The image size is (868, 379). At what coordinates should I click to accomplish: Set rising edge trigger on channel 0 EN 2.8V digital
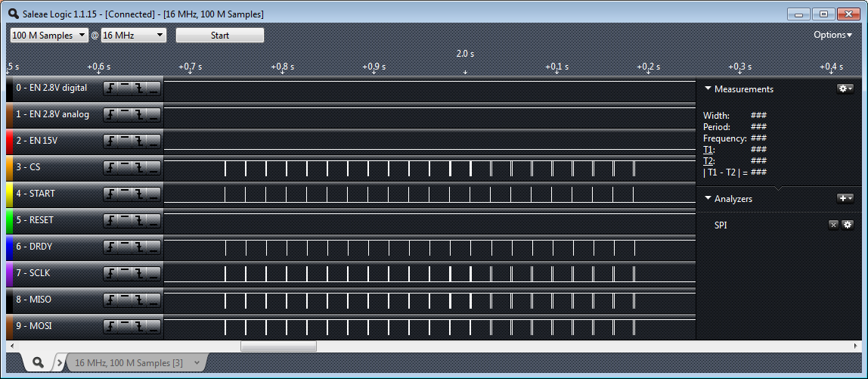pyautogui.click(x=110, y=88)
